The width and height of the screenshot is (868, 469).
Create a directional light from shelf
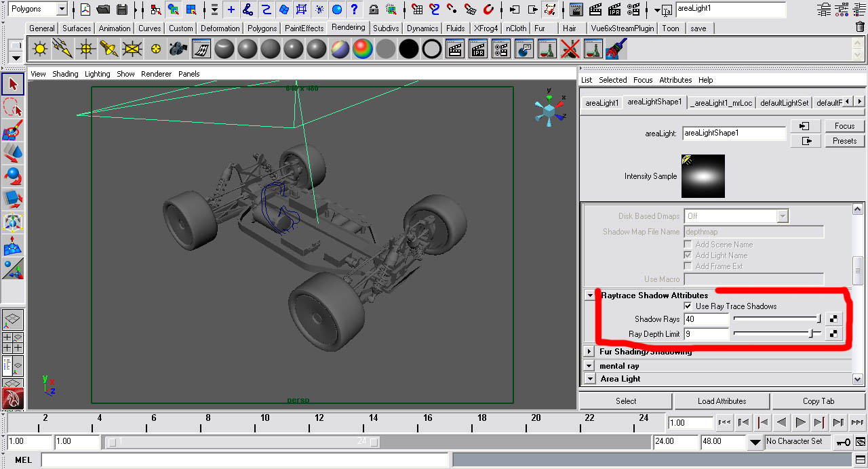tap(62, 49)
